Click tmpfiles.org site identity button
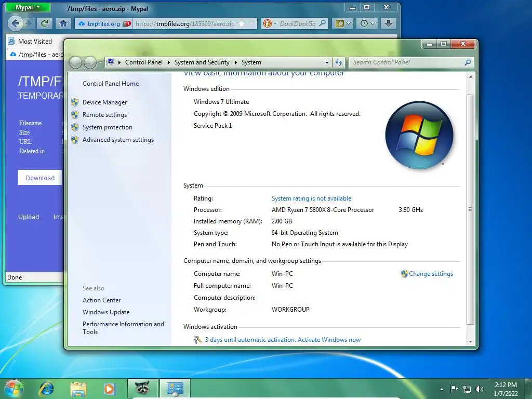 click(x=104, y=24)
